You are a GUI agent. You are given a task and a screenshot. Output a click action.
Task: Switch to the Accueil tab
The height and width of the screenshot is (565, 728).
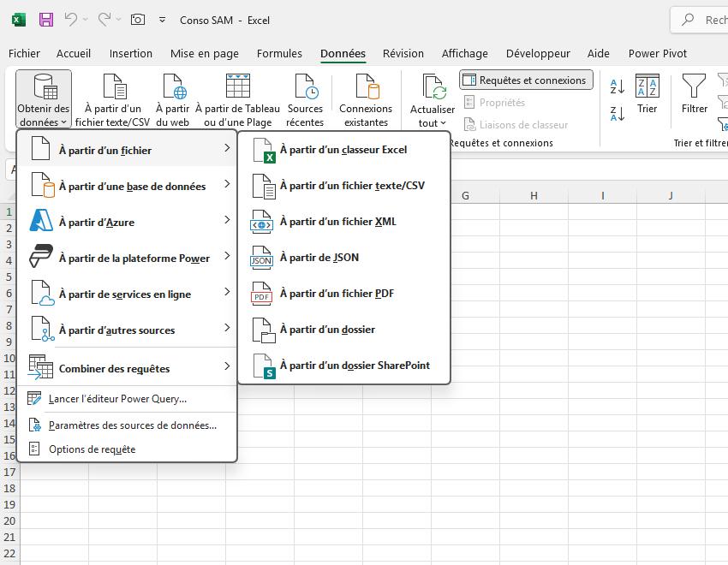[74, 53]
